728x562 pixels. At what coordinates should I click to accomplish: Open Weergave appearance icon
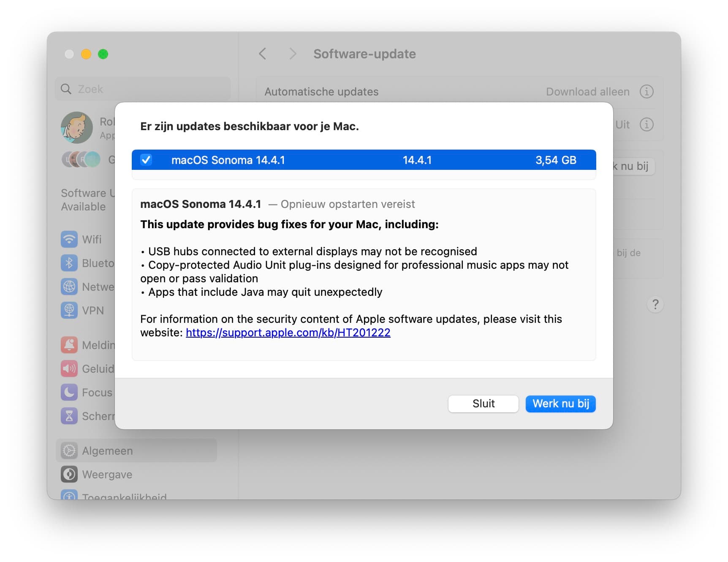point(69,474)
